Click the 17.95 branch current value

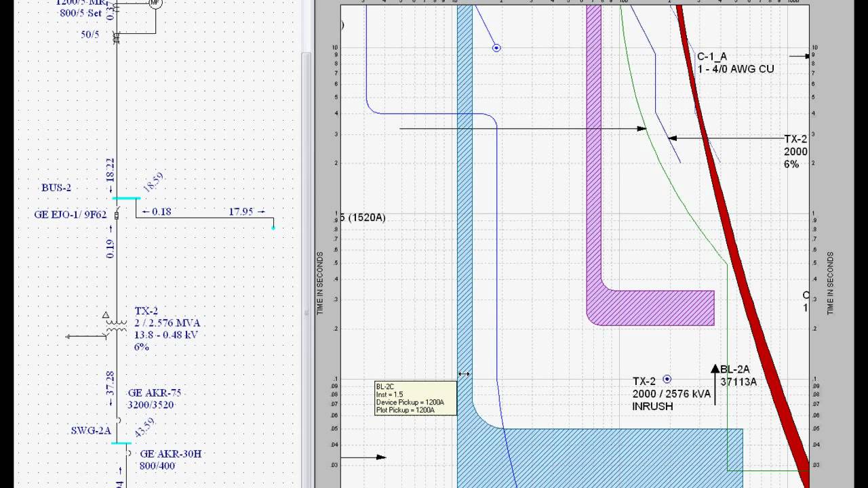point(241,211)
